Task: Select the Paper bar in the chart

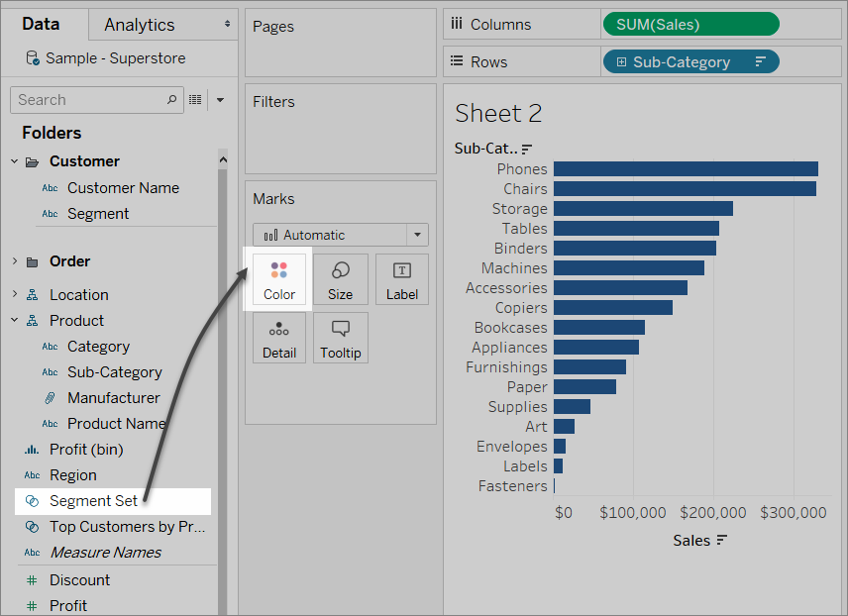Action: pos(584,386)
